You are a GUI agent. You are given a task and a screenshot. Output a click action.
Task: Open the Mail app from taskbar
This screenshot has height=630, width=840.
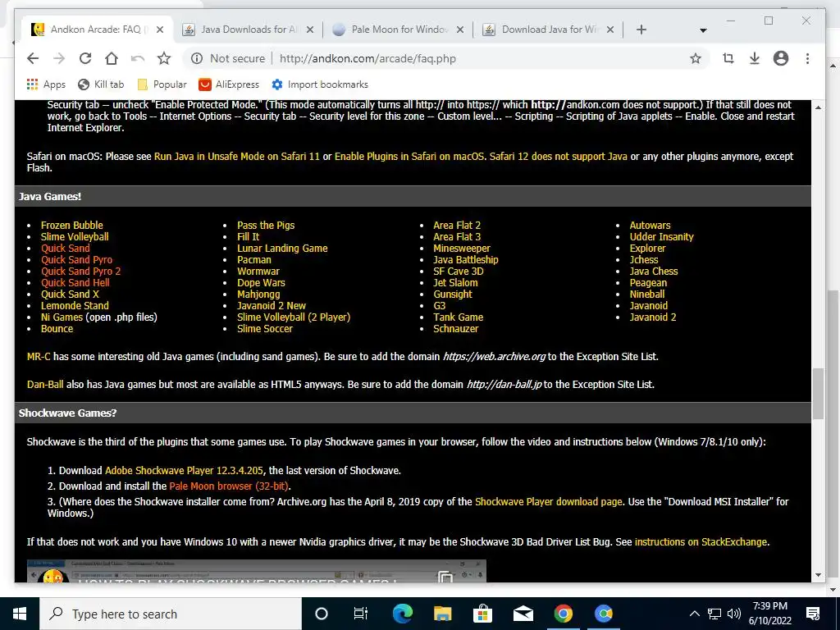(523, 614)
